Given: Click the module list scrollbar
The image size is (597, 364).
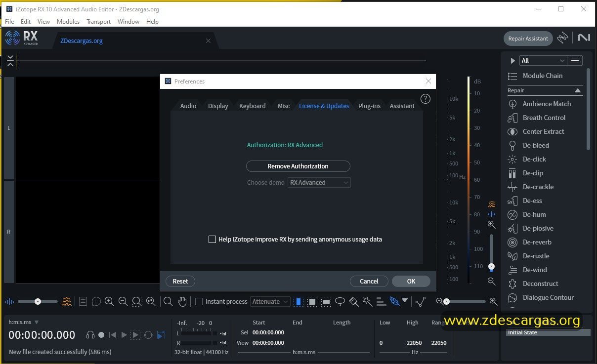Looking at the screenshot, I should point(588,109).
